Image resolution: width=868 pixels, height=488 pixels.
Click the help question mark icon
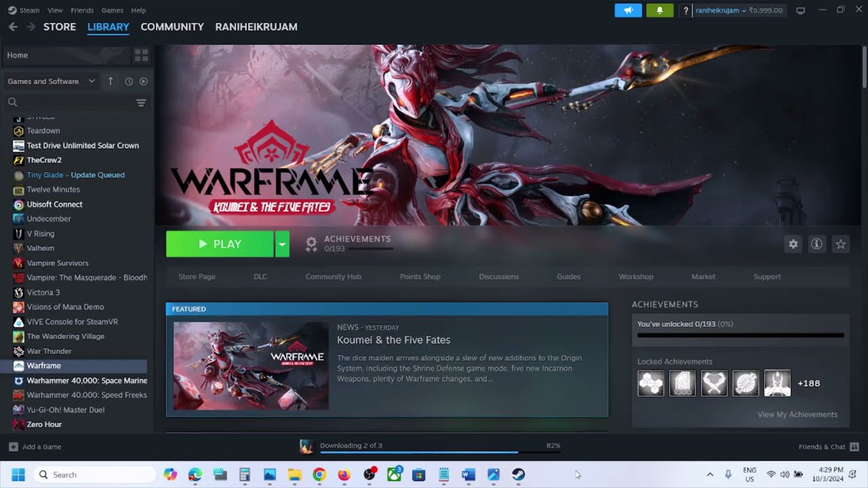point(686,10)
